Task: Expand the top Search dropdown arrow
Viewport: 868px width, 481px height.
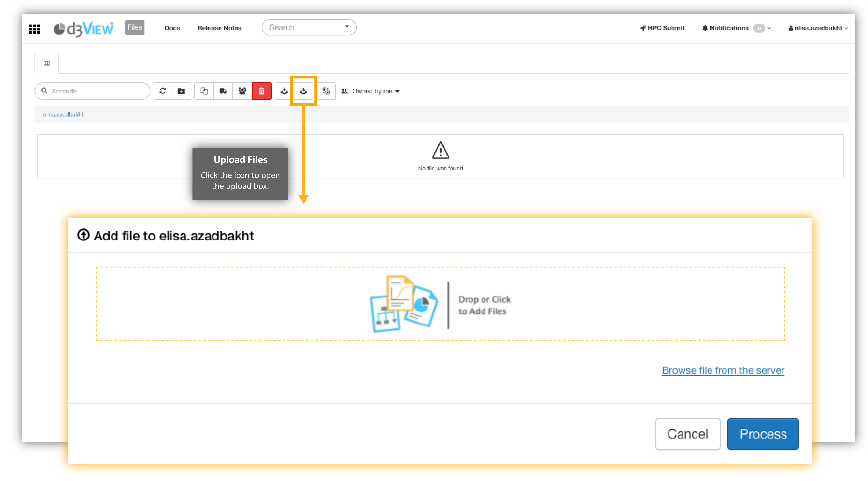Action: pyautogui.click(x=347, y=26)
